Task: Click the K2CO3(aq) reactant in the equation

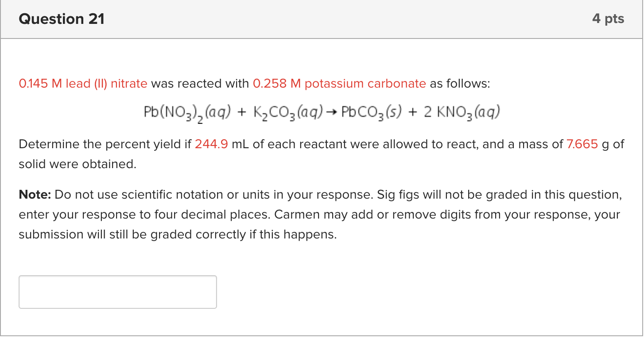Action: (x=288, y=111)
